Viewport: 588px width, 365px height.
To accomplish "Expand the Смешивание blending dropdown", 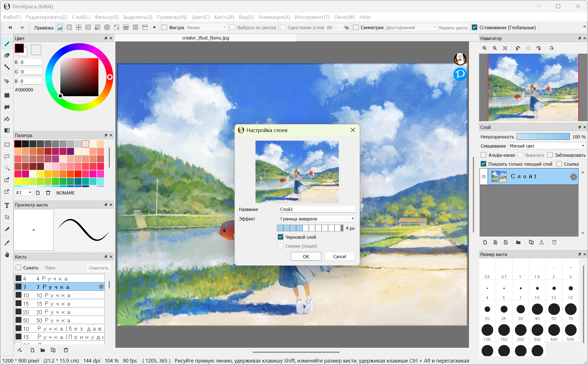I will (547, 146).
